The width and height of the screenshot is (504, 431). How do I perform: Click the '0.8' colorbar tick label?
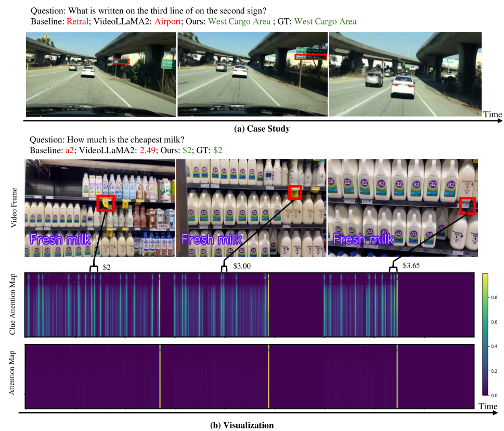click(x=494, y=298)
